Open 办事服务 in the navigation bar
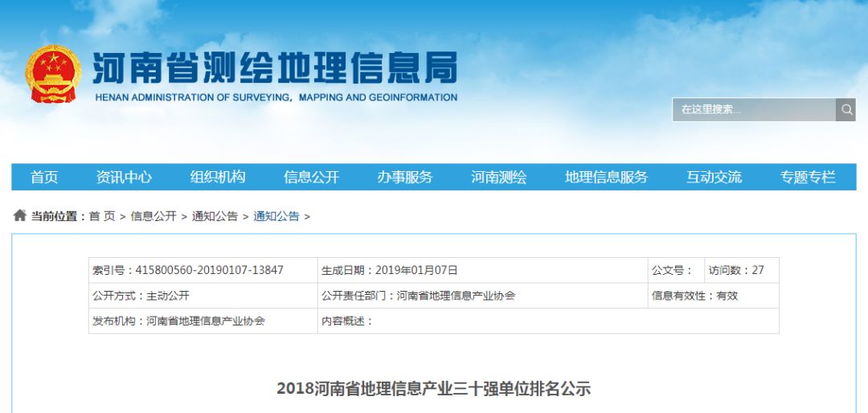The image size is (868, 413). tap(405, 177)
